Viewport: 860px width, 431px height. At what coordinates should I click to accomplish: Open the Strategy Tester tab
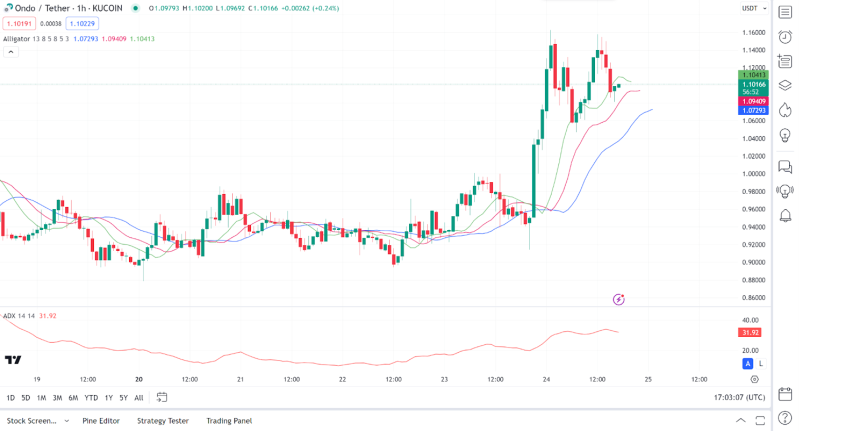tap(163, 421)
